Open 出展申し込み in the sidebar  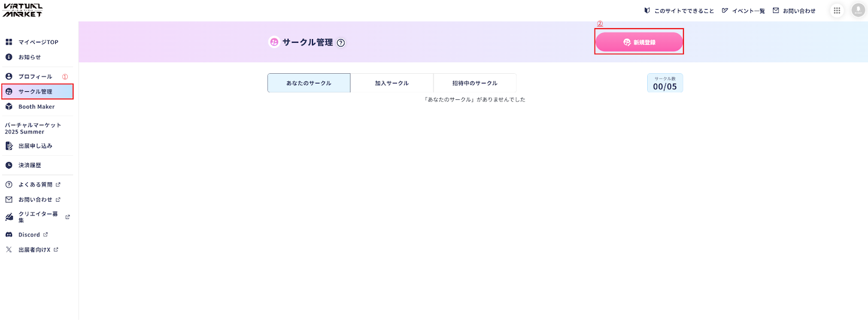pos(35,146)
